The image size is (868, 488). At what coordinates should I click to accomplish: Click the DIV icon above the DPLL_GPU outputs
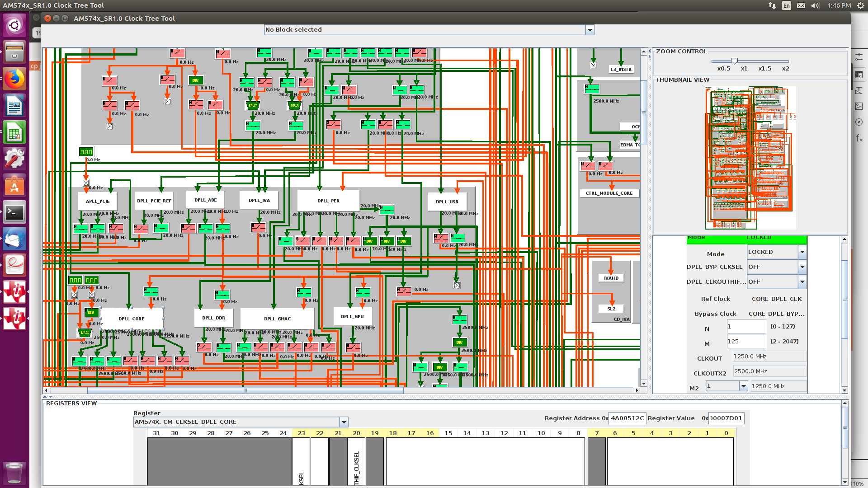(459, 342)
